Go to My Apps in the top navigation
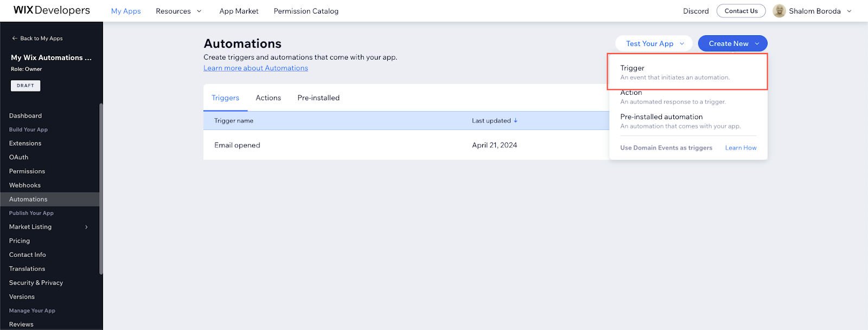 [126, 11]
